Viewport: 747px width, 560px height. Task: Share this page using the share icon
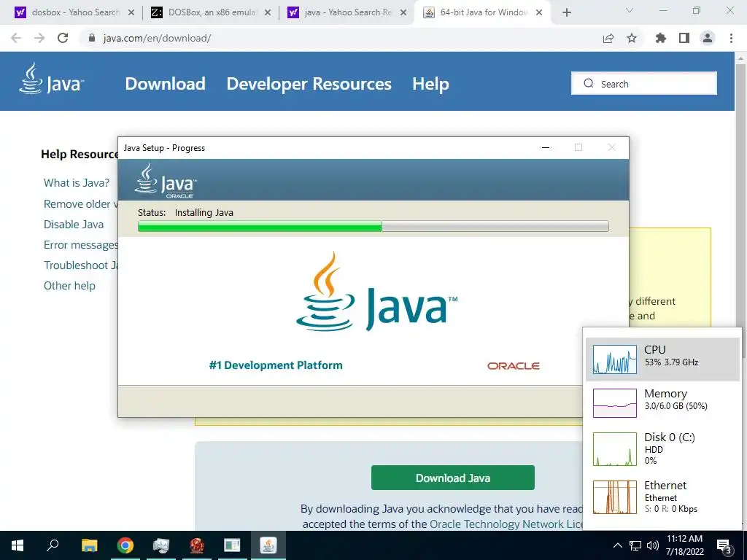[x=608, y=38]
